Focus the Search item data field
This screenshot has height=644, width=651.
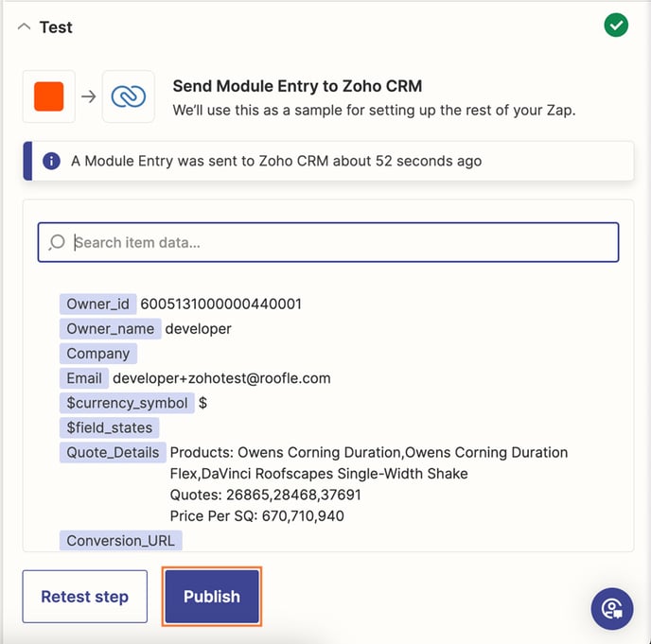pyautogui.click(x=328, y=242)
